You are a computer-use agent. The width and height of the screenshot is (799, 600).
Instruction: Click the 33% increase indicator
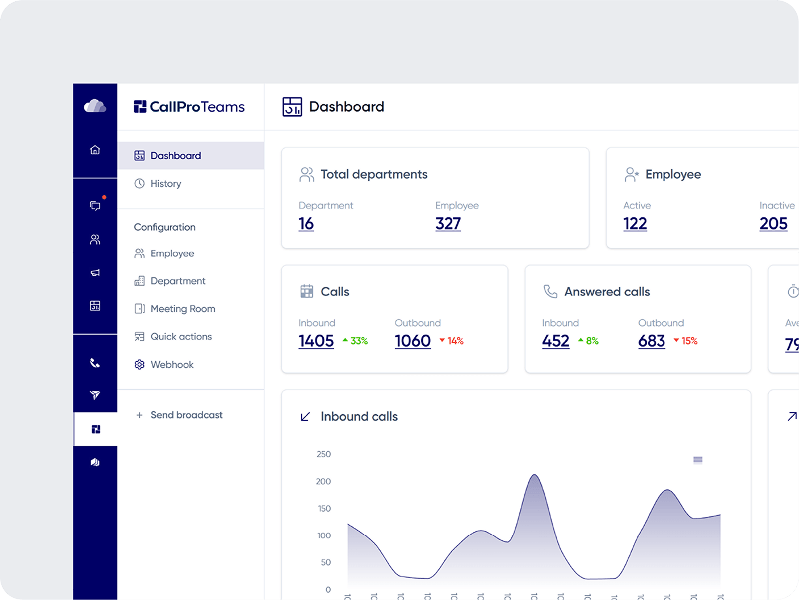pyautogui.click(x=355, y=341)
